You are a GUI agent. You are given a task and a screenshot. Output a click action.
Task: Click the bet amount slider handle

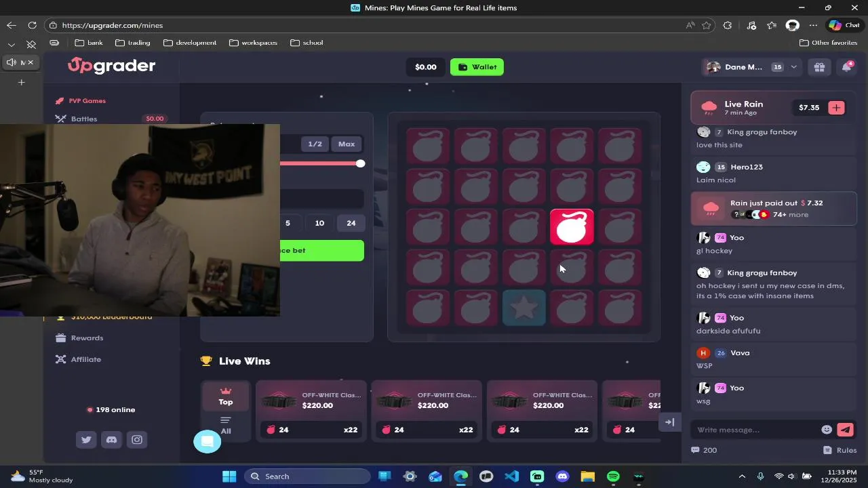[x=361, y=163]
